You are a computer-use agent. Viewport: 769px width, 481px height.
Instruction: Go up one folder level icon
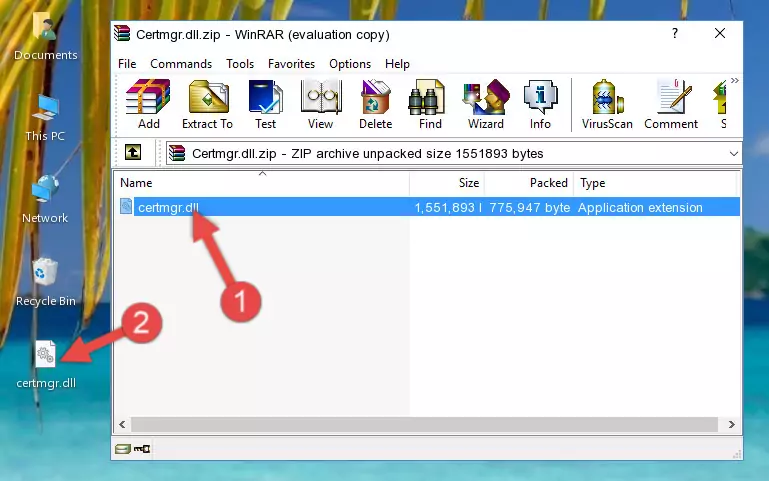[x=133, y=152]
